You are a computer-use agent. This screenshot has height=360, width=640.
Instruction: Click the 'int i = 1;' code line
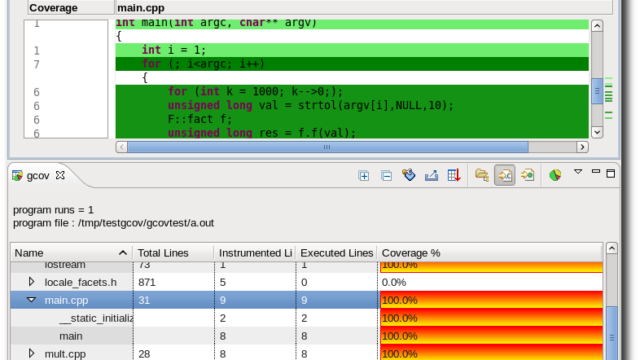[352, 50]
